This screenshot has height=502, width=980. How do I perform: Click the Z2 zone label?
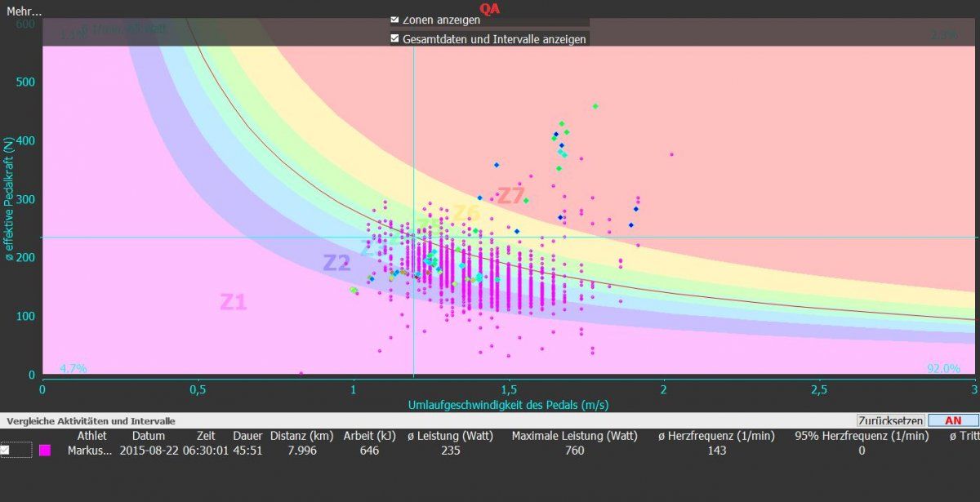pos(336,263)
